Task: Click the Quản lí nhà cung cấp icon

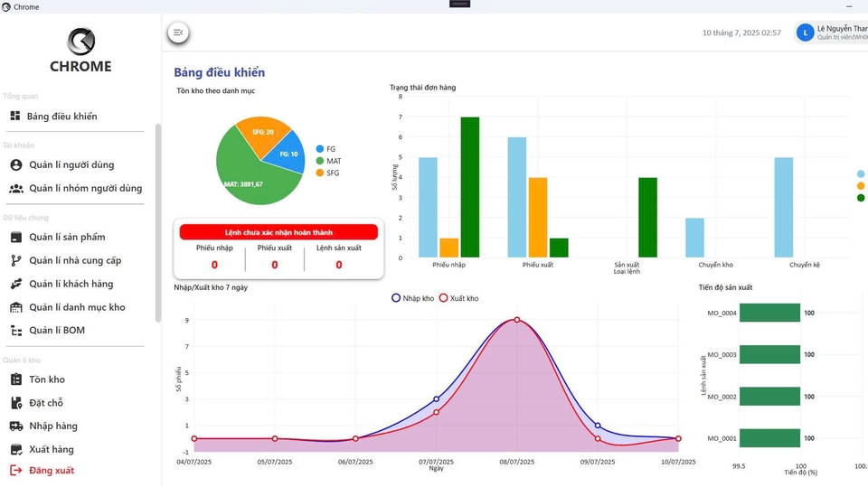Action: (x=15, y=260)
